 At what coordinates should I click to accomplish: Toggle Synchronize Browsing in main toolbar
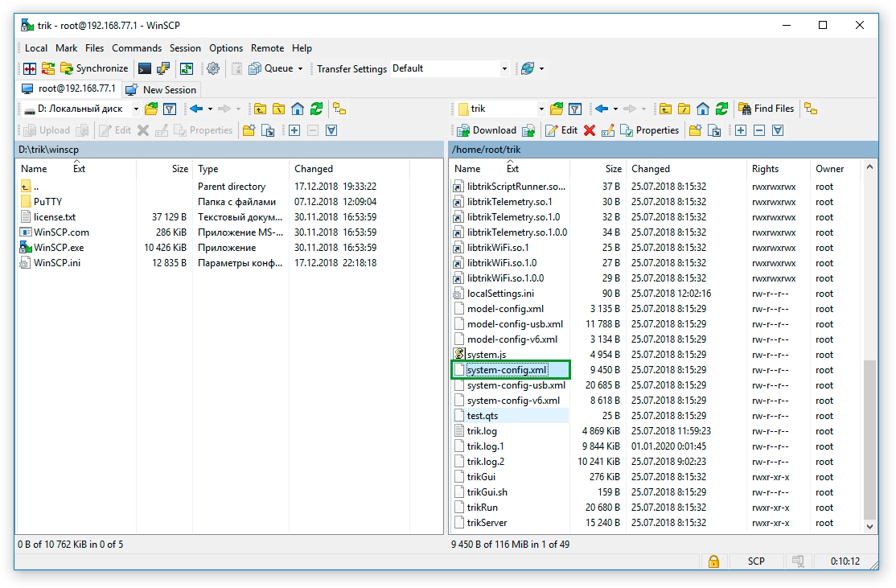pos(187,68)
